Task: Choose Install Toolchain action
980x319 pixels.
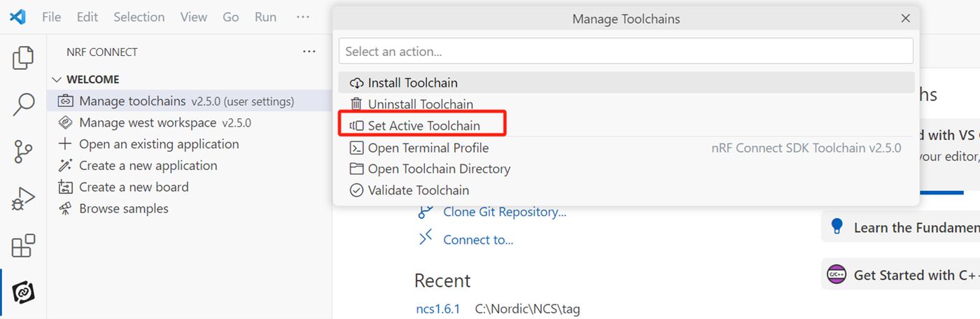Action: click(x=412, y=83)
